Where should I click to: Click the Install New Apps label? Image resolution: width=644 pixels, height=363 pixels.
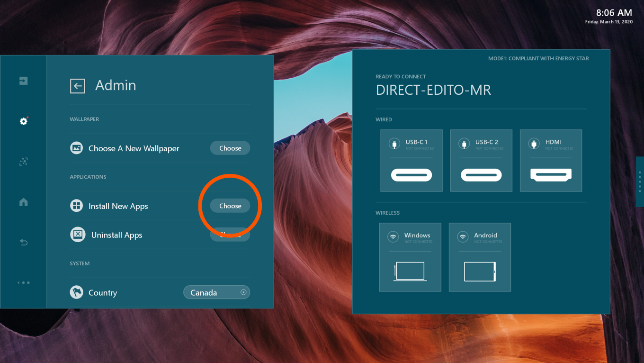coord(118,206)
